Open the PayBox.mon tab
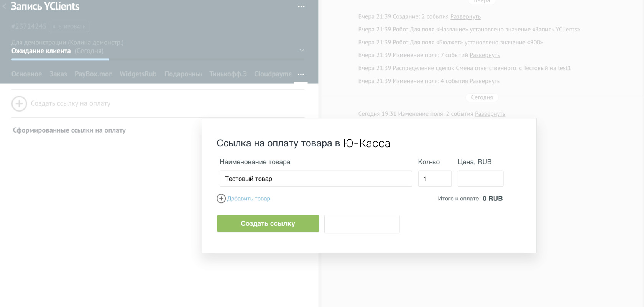Viewport: 644px width, 307px height. pyautogui.click(x=94, y=74)
